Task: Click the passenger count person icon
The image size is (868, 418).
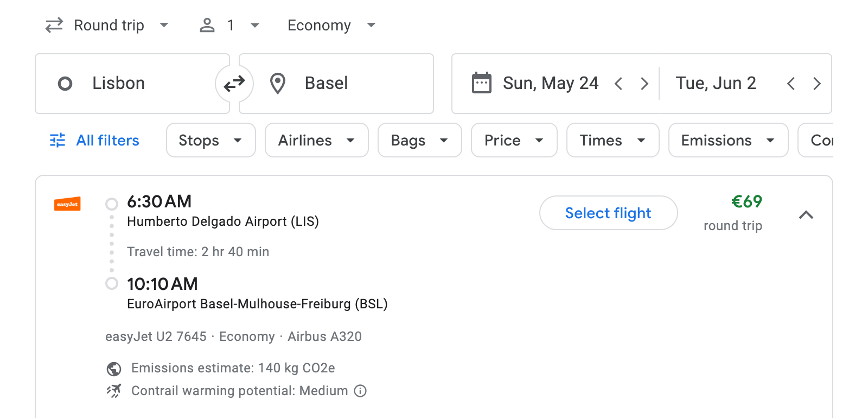Action: pos(207,25)
